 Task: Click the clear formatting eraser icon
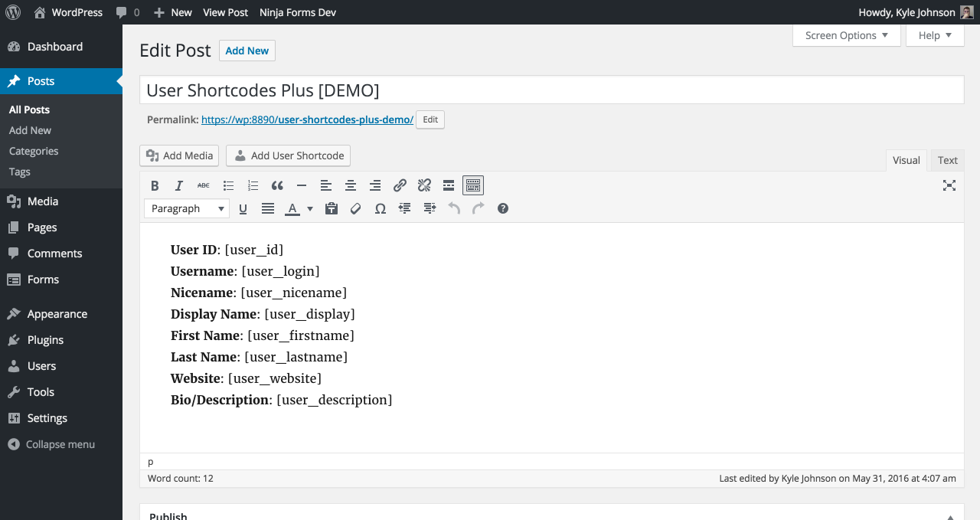pos(355,208)
